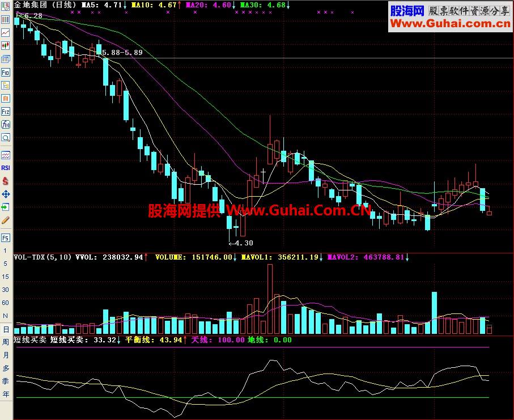Switch to the line trend chart icon
This screenshot has width=514, height=420.
coord(6,32)
